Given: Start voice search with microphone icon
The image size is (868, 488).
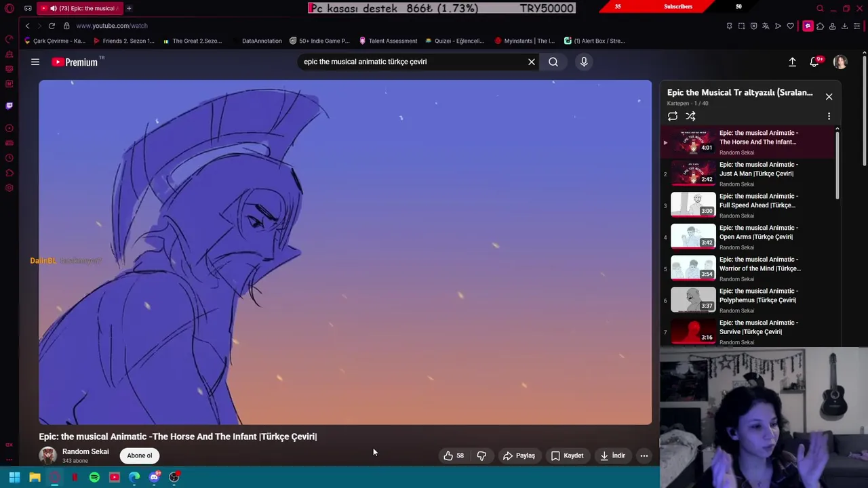Looking at the screenshot, I should click(x=584, y=62).
